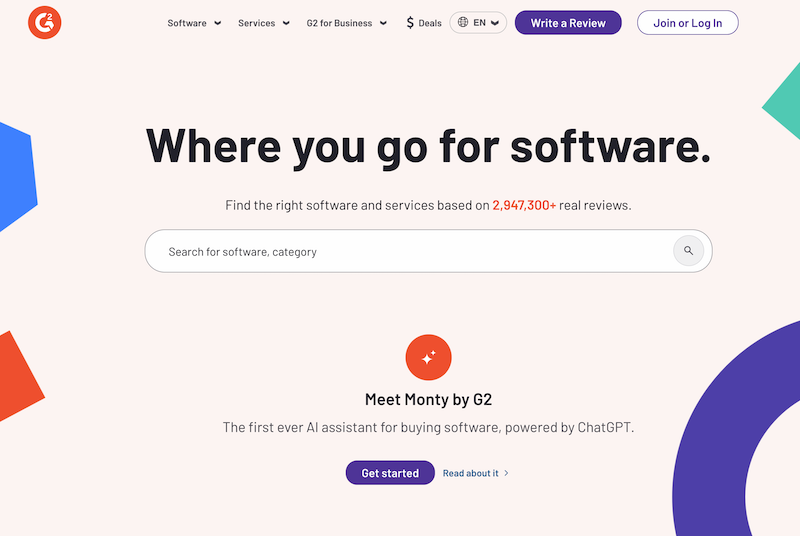Expand the Services dropdown chevron
The width and height of the screenshot is (800, 536).
point(286,23)
